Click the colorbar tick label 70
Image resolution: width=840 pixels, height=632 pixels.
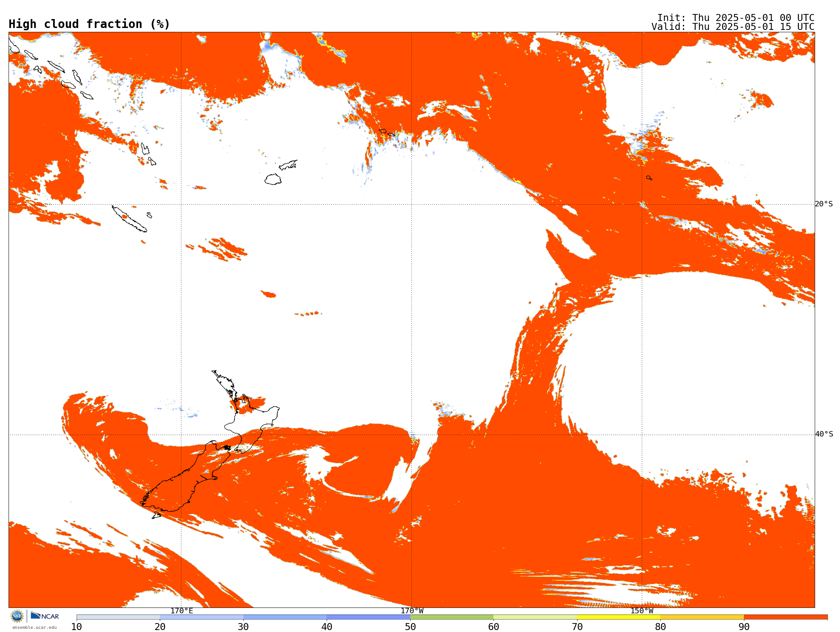click(x=577, y=627)
